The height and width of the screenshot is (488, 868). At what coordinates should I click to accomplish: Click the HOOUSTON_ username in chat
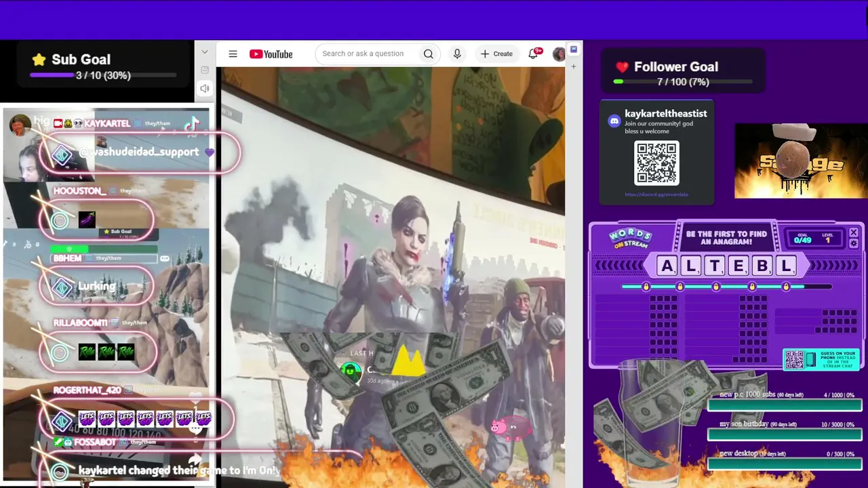[x=79, y=191]
